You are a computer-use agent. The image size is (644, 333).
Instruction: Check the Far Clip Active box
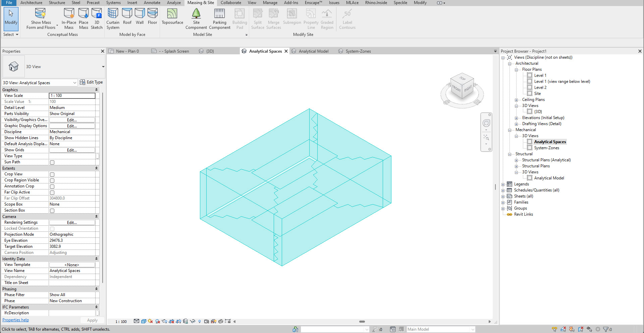(x=52, y=192)
